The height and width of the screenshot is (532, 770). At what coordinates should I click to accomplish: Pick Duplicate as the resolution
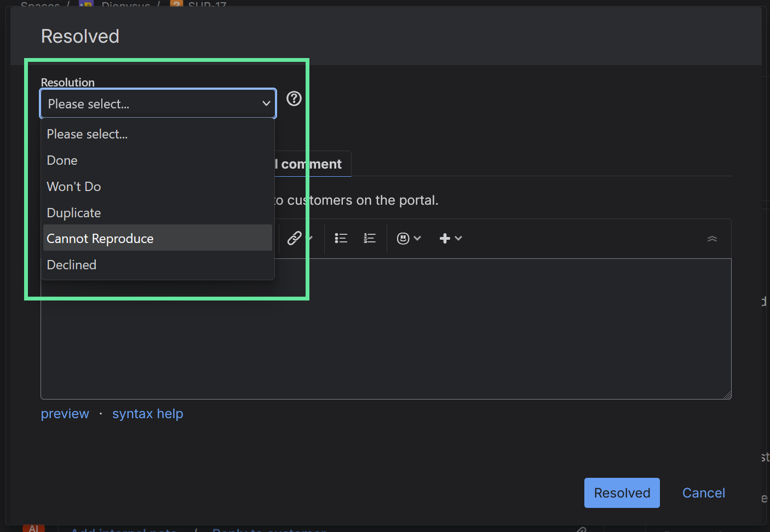tap(74, 213)
